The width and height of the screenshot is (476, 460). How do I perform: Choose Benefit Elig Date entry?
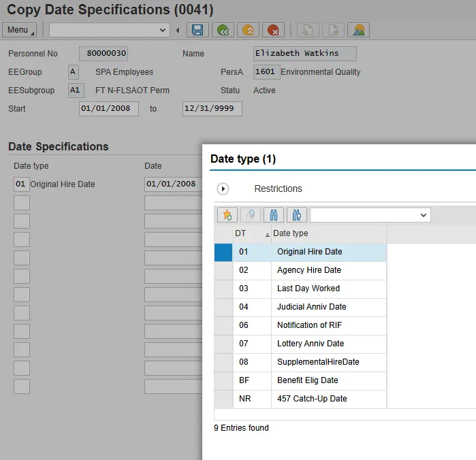(x=307, y=380)
